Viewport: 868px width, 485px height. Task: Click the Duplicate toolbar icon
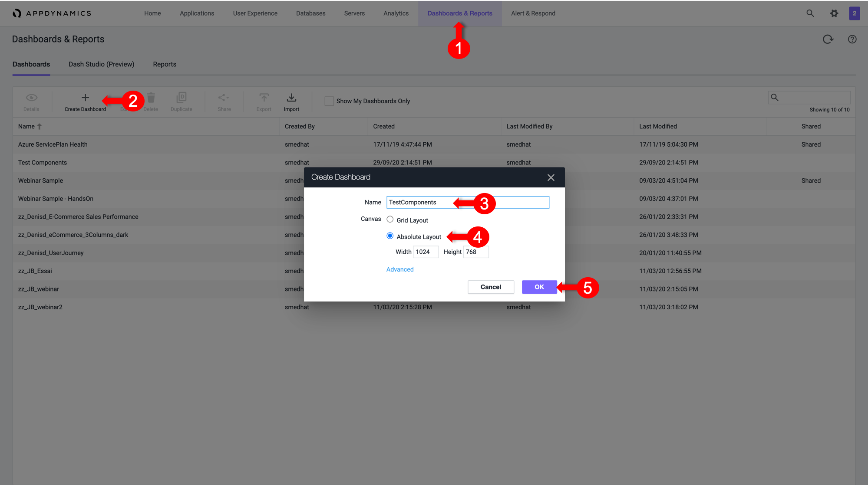182,97
